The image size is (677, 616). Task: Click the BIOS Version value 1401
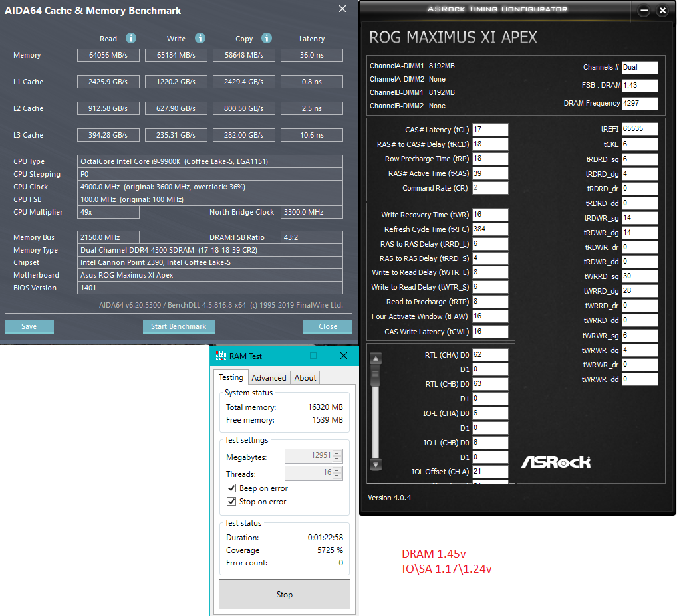pos(210,288)
